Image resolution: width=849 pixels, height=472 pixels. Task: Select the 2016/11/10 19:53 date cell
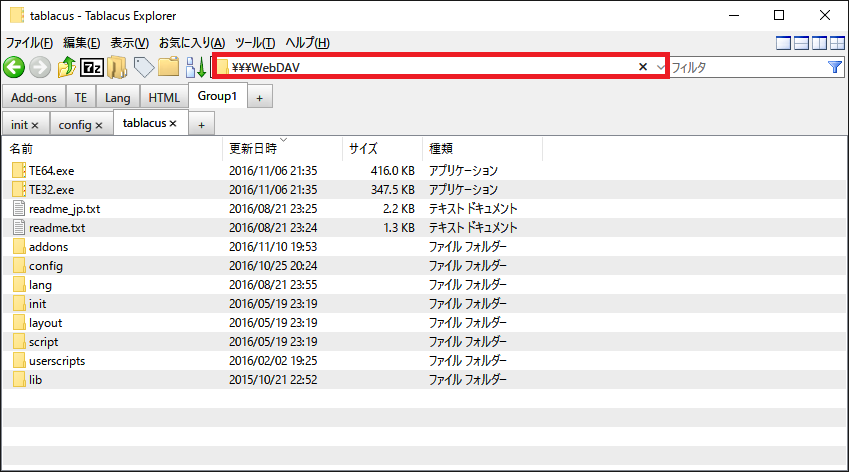click(x=273, y=246)
